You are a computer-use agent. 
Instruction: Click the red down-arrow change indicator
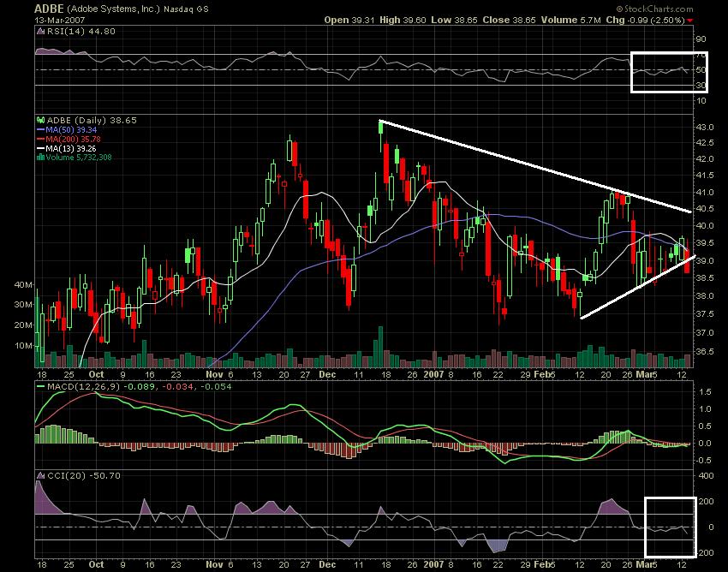690,21
